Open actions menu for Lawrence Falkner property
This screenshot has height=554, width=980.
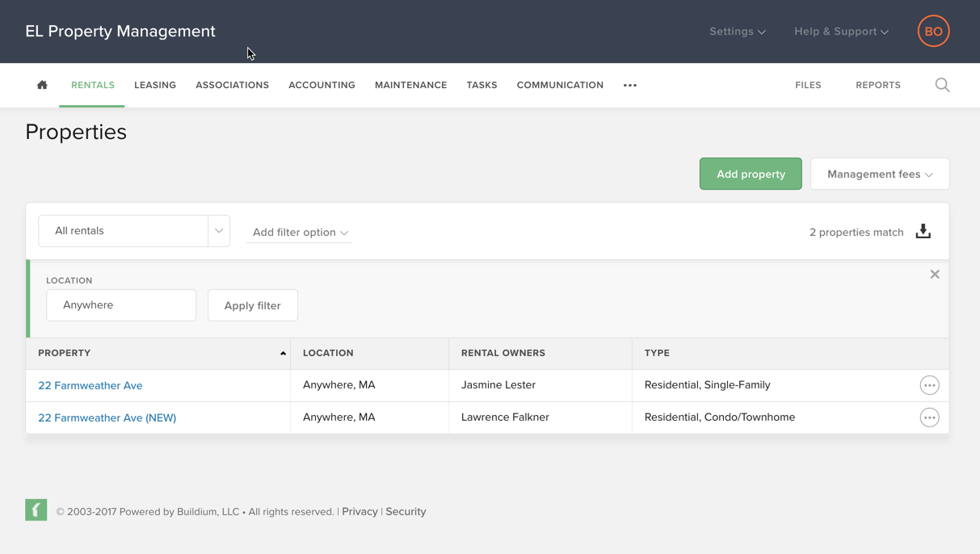pyautogui.click(x=929, y=418)
